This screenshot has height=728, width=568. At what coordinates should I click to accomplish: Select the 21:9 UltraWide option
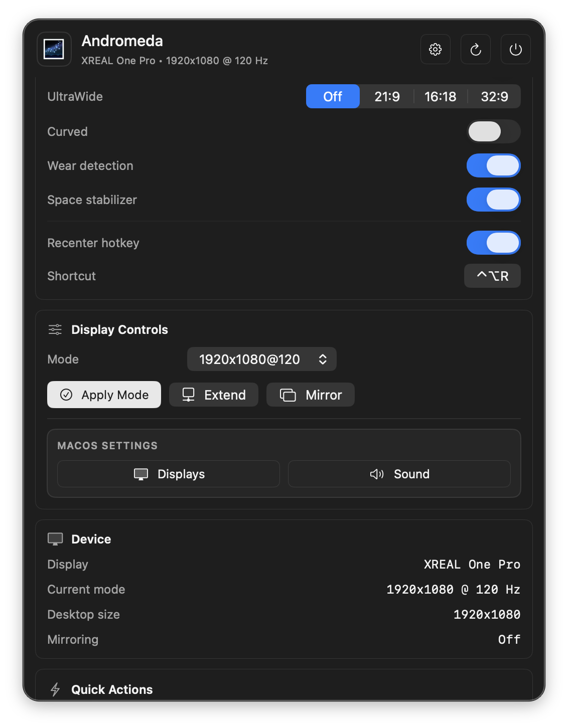point(387,96)
